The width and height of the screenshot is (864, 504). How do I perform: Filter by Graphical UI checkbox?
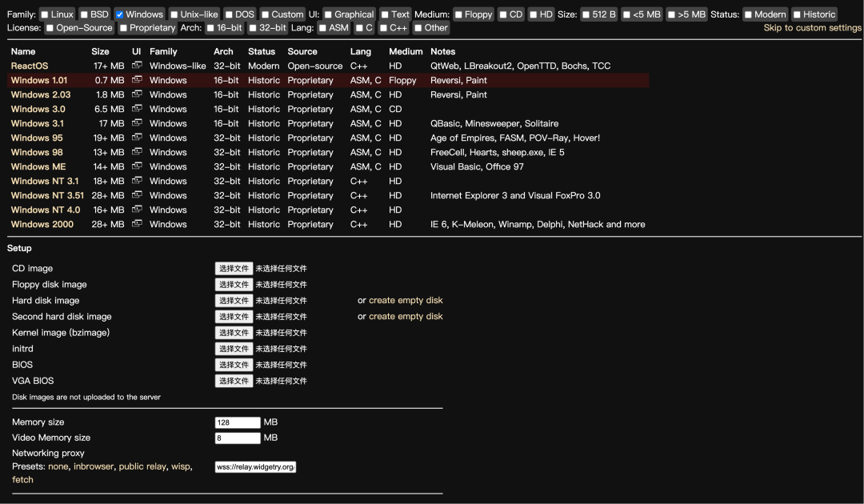(x=328, y=14)
